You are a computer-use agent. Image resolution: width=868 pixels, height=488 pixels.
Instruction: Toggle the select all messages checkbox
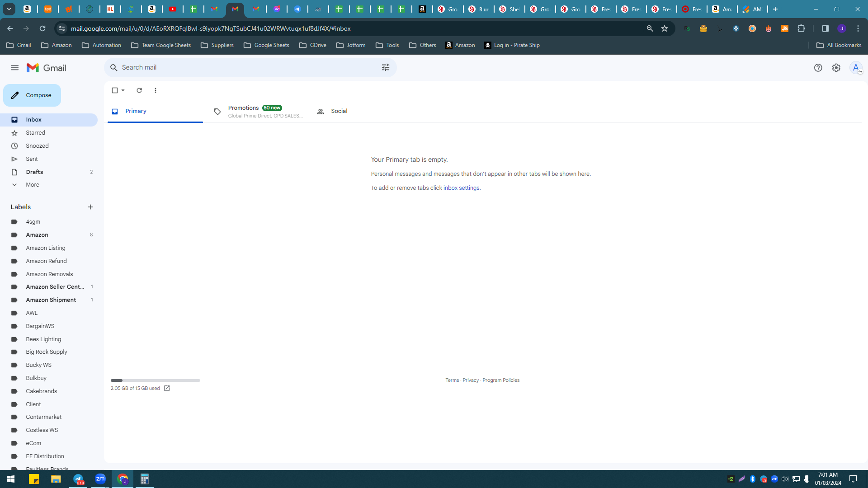(115, 90)
